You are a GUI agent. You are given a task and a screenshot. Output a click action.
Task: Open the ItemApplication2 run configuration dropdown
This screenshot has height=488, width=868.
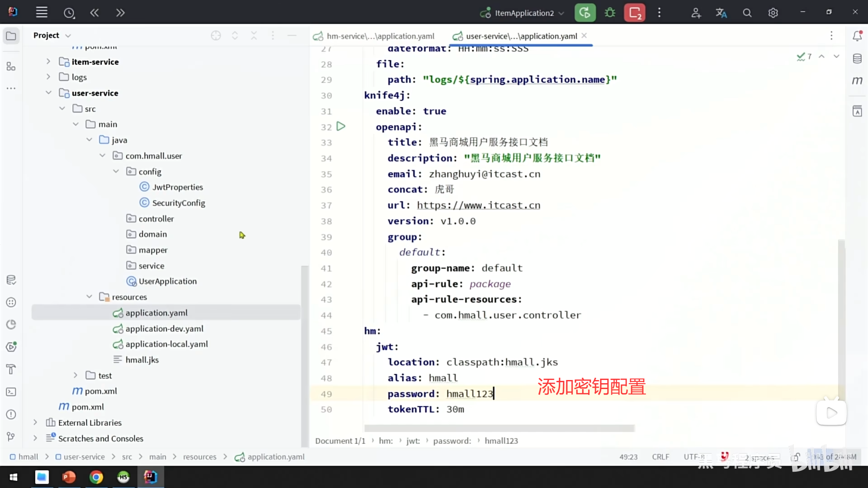524,13
